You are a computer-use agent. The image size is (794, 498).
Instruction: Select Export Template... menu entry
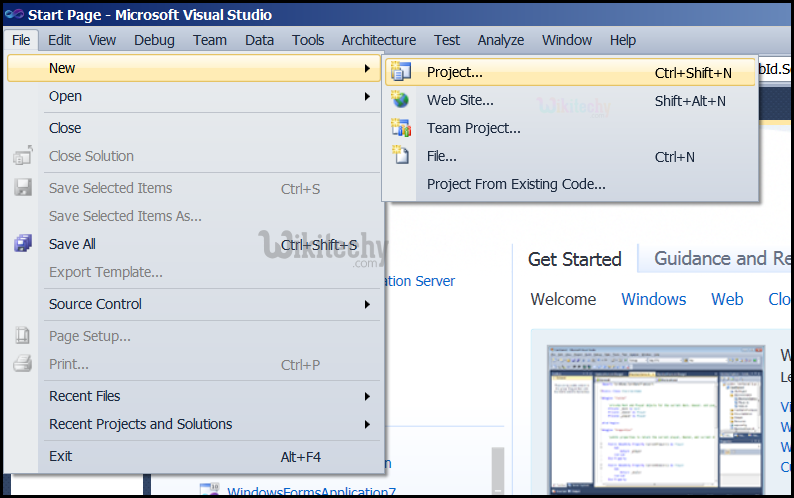point(194,272)
